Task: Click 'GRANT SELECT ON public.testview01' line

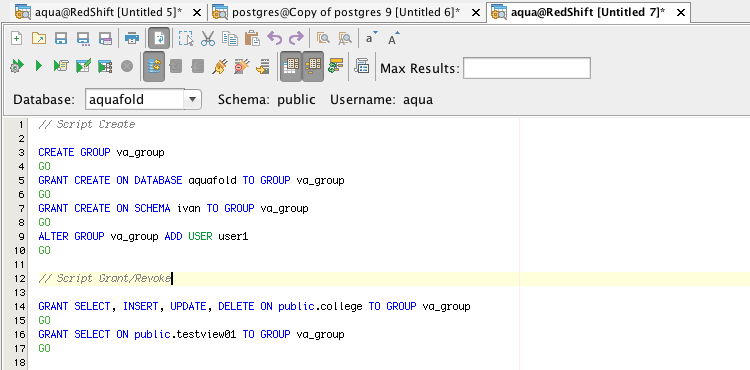Action: [191, 334]
